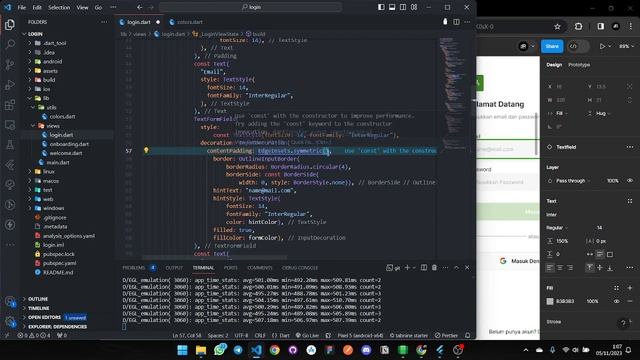Viewport: 640px width, 360px height.
Task: Switch to DEBUG CONSOLE panel tab
Action: coord(300,268)
